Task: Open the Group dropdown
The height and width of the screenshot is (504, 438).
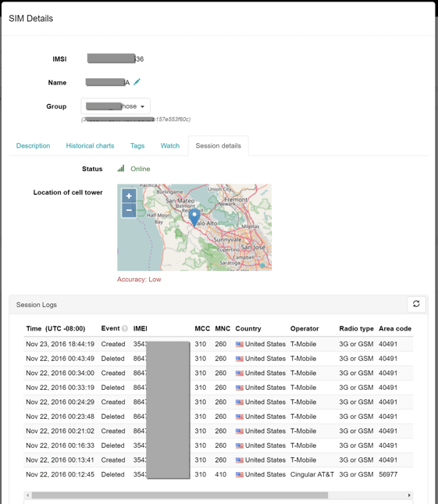Action: [116, 106]
